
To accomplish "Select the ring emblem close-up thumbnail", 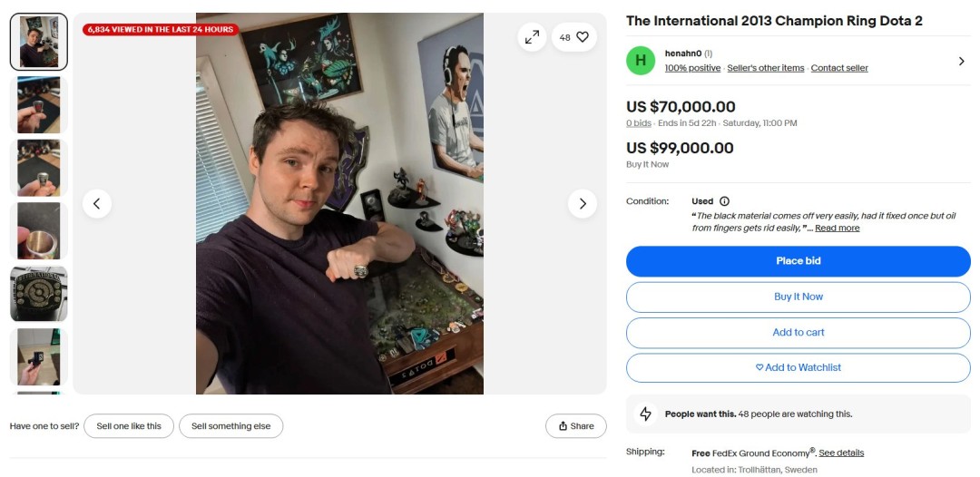I will click(x=39, y=294).
